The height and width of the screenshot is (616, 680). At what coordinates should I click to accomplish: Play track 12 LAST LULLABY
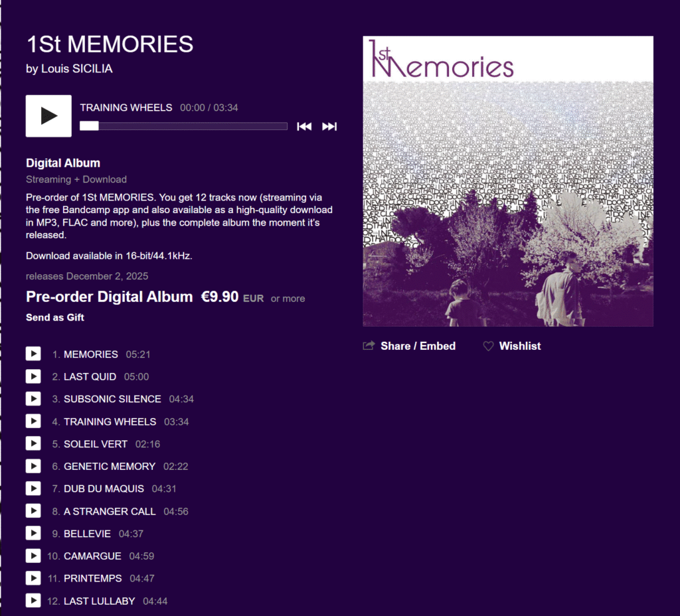coord(33,600)
